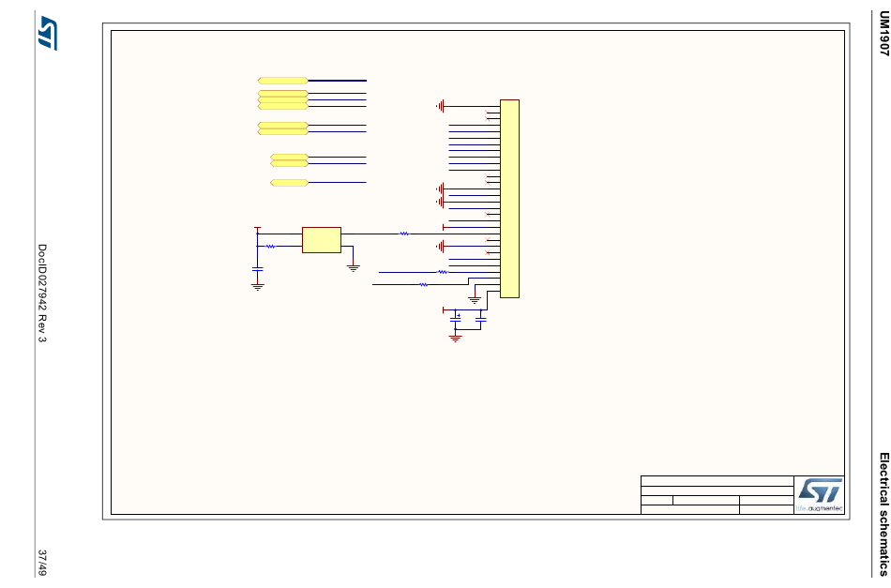Select the "UM1907" document number text
Screen dimensions: 891x588
[x=883, y=34]
